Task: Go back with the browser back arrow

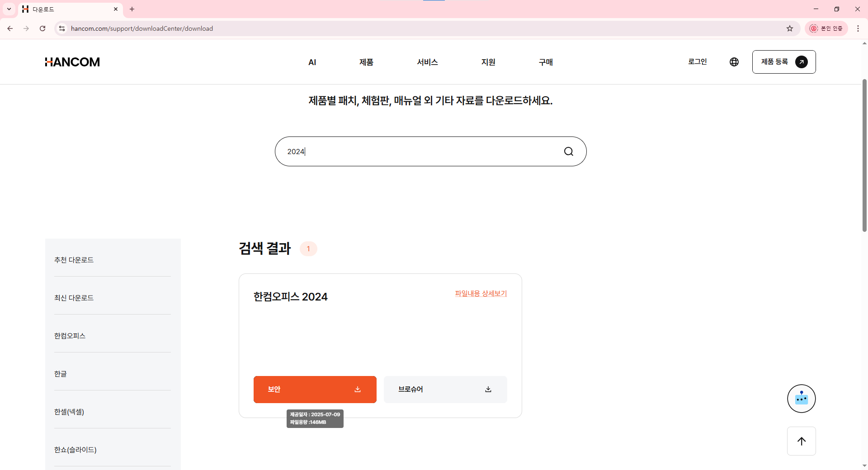Action: click(x=10, y=28)
